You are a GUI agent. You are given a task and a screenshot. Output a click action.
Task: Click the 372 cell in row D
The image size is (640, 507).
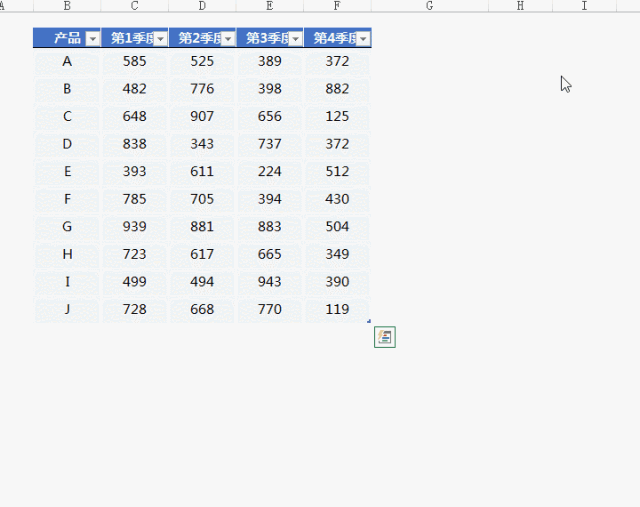pyautogui.click(x=337, y=144)
